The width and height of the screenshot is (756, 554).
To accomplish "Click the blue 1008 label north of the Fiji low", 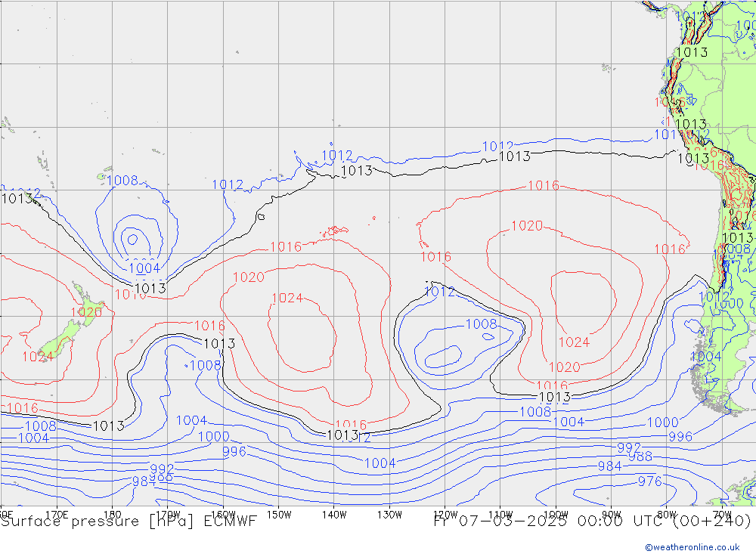I will tap(122, 180).
